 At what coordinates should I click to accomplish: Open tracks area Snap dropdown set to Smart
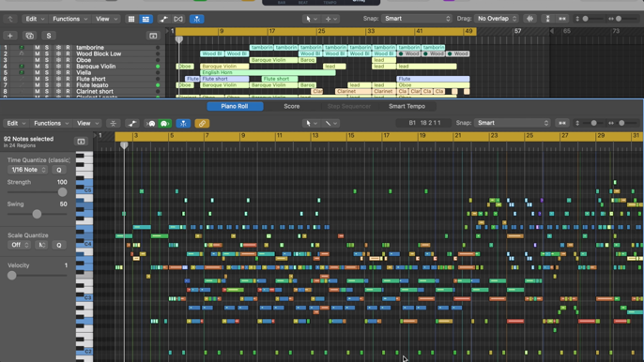416,19
